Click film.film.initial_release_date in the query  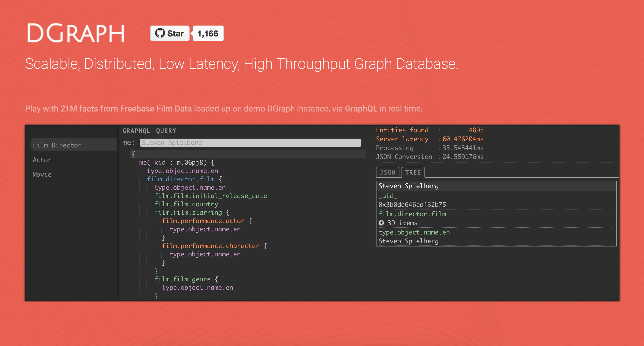[210, 196]
